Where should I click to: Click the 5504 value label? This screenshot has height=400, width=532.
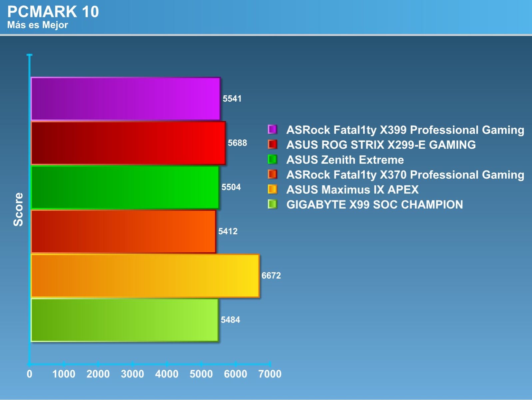(x=231, y=187)
